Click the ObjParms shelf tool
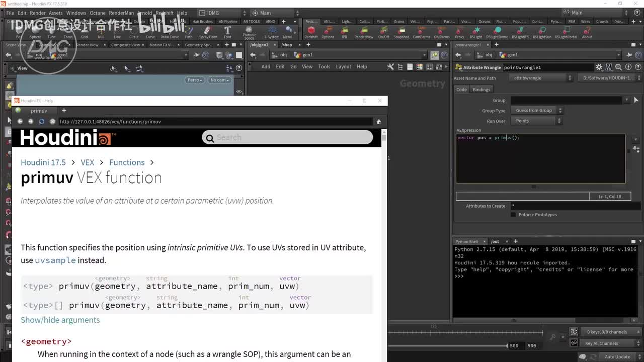The image size is (644, 362). pyautogui.click(x=442, y=33)
